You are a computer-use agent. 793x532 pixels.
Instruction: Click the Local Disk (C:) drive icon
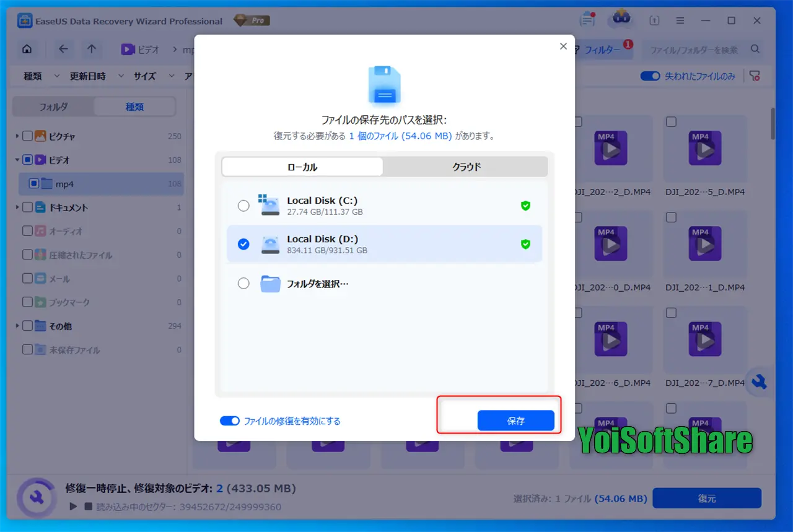point(269,206)
